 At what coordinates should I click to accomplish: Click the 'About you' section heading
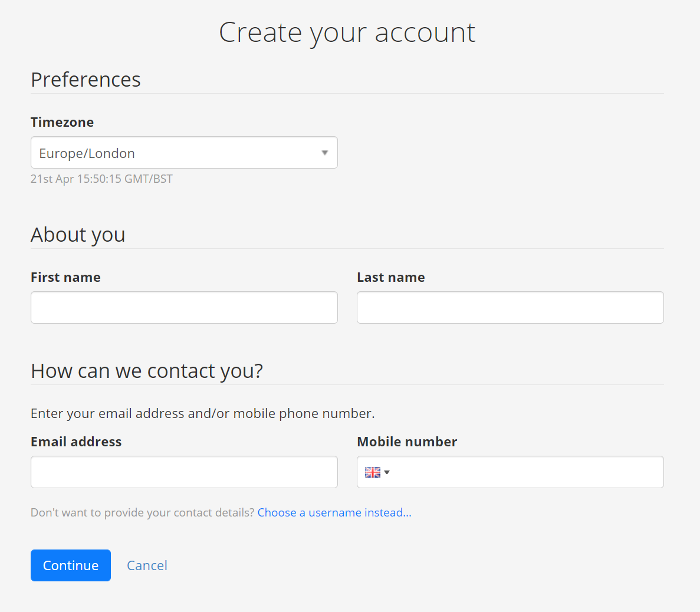coord(78,235)
